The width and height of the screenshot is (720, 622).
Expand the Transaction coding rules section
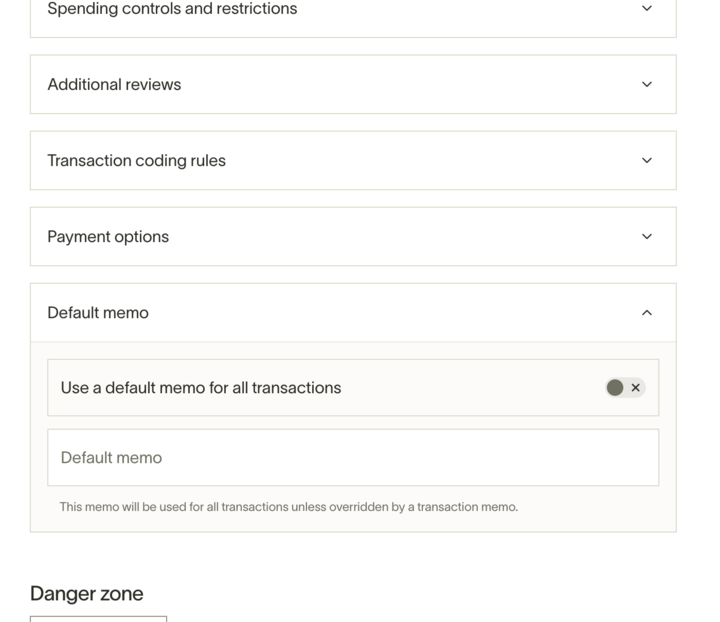pos(353,161)
